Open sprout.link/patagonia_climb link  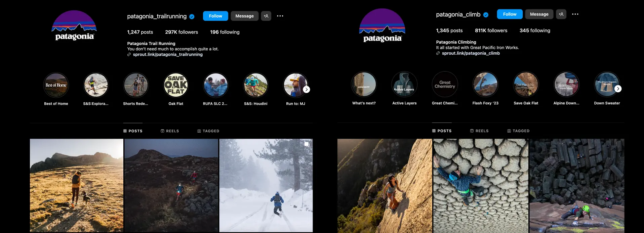tap(471, 53)
